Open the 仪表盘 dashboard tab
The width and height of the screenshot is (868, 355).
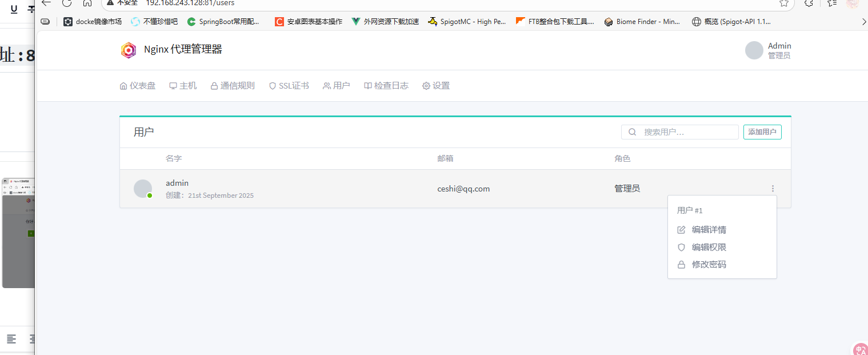pos(138,86)
